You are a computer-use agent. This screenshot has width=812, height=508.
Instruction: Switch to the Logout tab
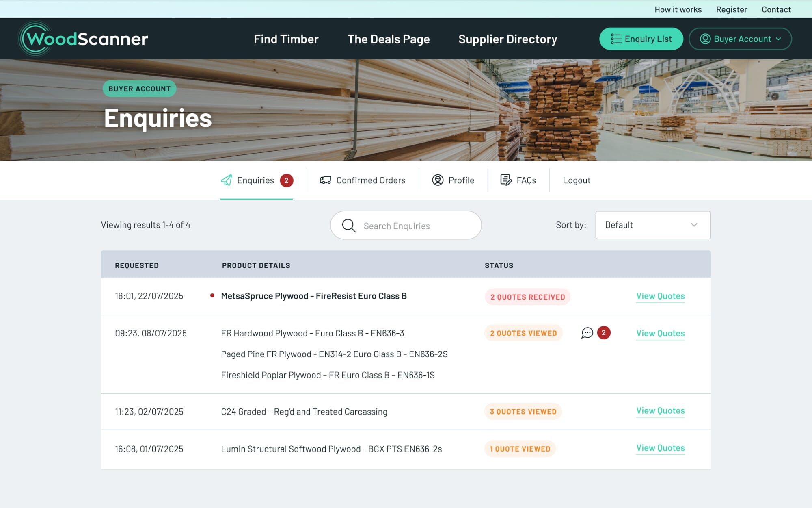pyautogui.click(x=576, y=180)
